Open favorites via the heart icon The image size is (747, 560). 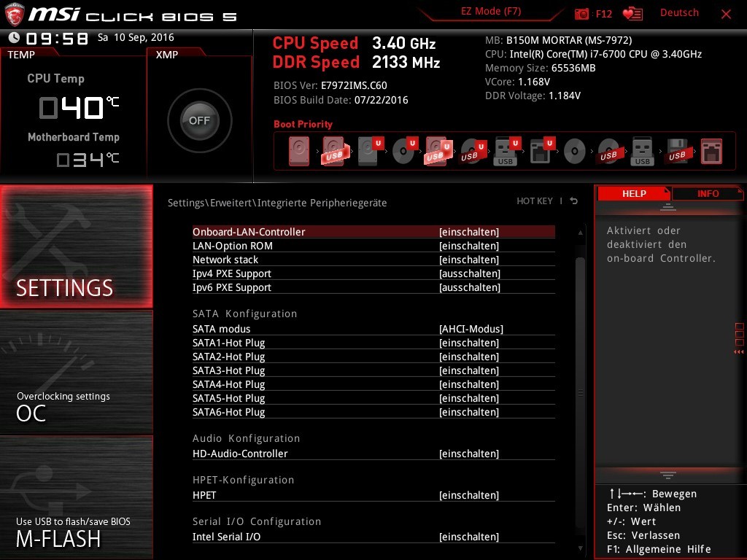(632, 14)
